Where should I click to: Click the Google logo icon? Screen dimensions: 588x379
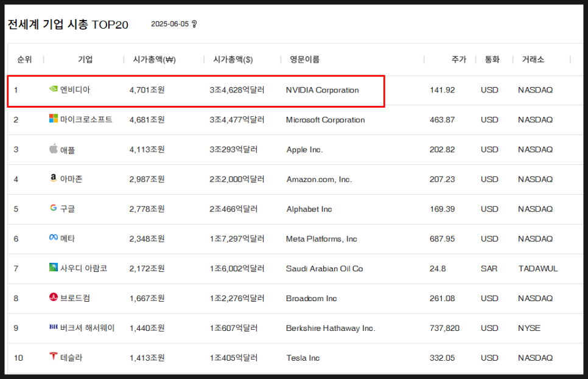point(53,207)
